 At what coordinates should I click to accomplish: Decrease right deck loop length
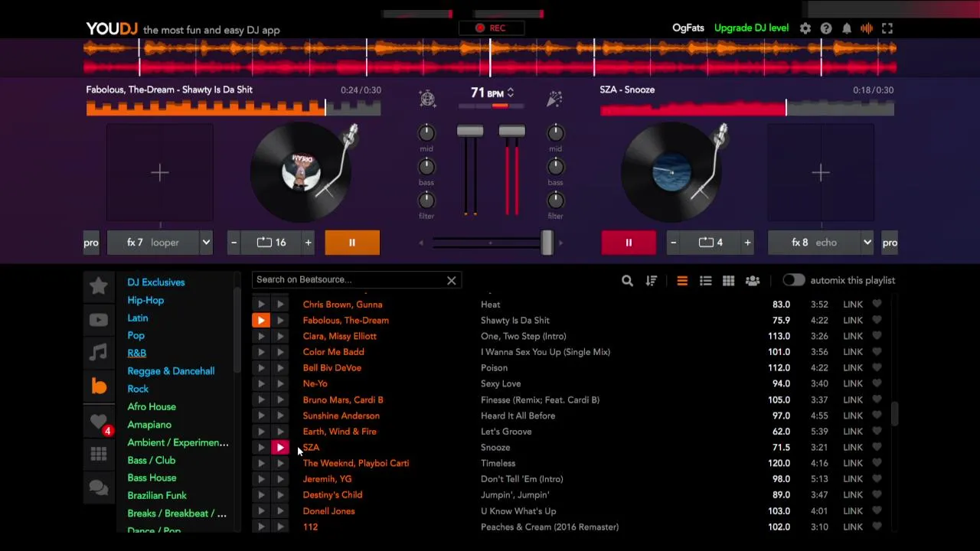673,243
